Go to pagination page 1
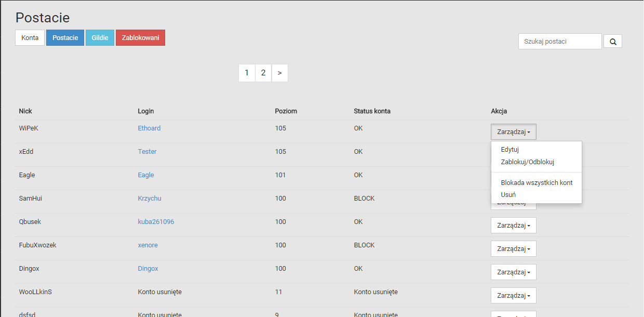This screenshot has height=317, width=644. 247,73
